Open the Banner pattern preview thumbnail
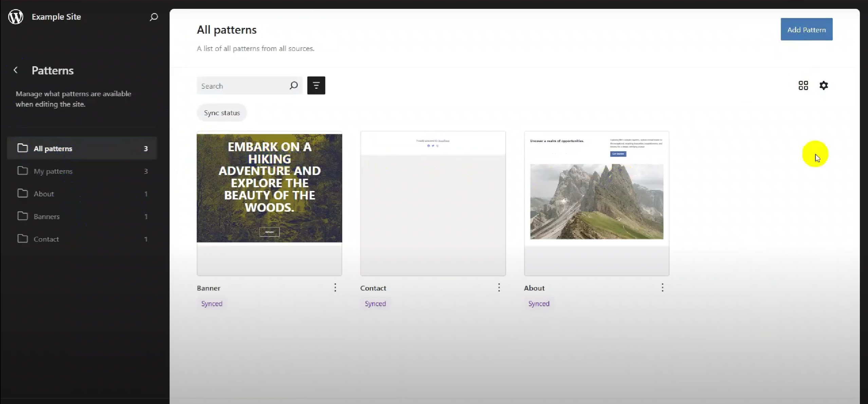This screenshot has height=404, width=868. (x=269, y=204)
